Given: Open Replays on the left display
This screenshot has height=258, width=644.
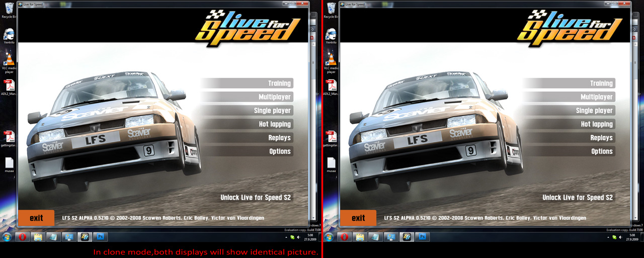Looking at the screenshot, I should coord(247,138).
